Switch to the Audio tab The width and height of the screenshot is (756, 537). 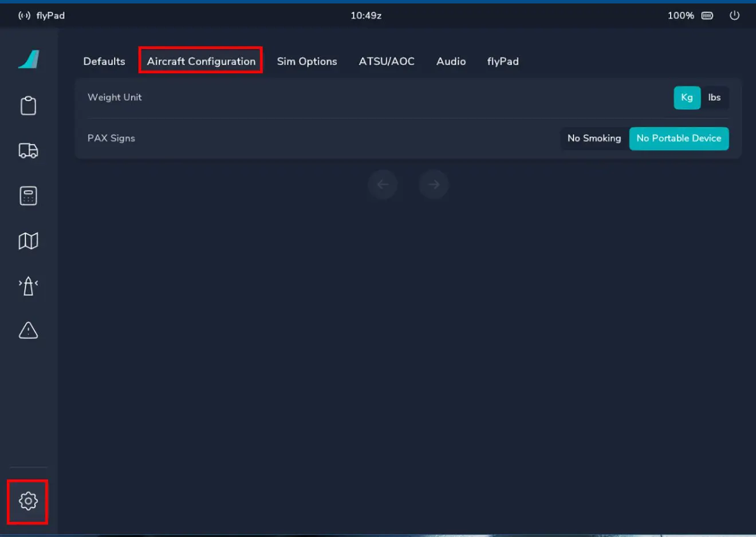tap(451, 61)
